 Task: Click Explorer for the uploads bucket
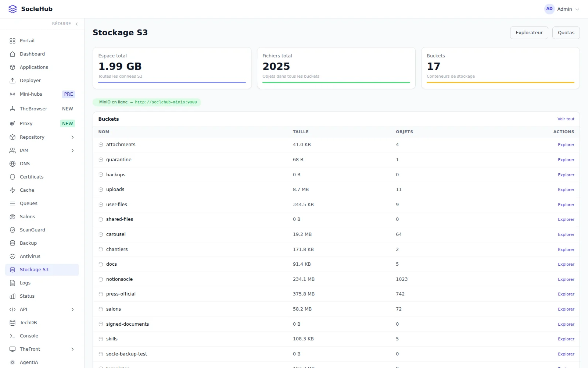point(566,190)
